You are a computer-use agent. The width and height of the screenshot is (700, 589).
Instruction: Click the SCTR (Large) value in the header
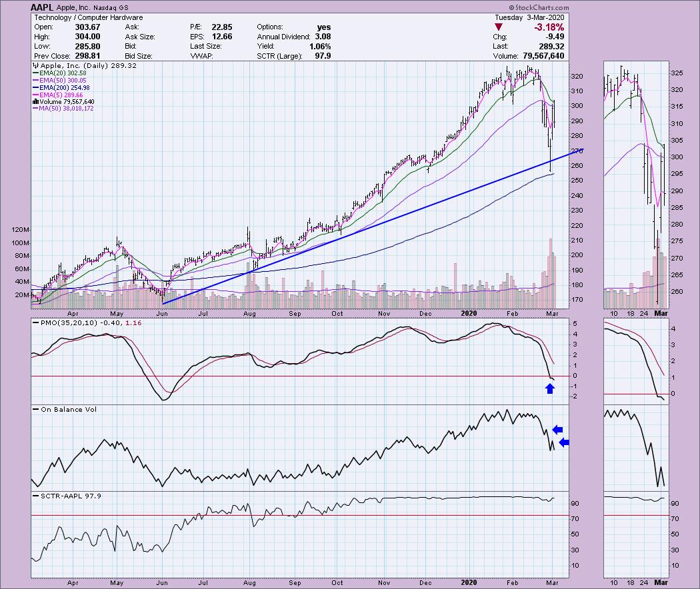pos(323,56)
